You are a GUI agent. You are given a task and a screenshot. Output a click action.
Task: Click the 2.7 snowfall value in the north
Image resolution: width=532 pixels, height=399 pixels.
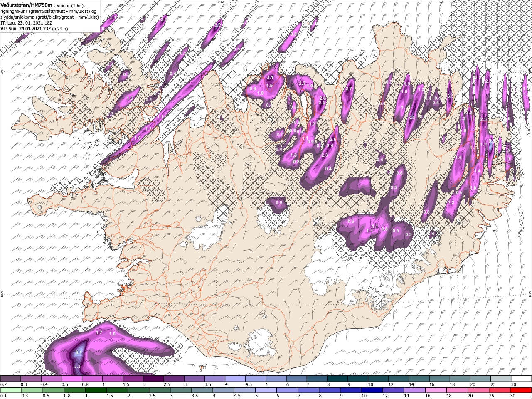pyautogui.click(x=349, y=88)
